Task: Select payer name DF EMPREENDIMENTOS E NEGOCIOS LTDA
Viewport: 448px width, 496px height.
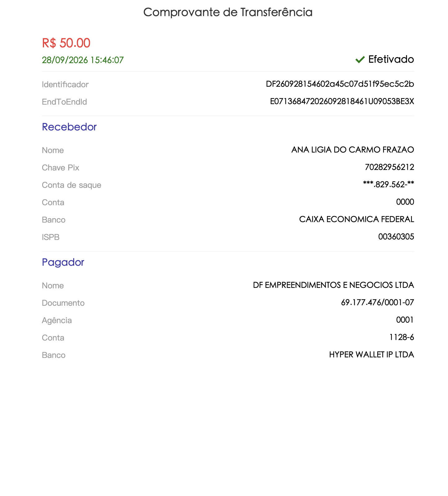Action: point(334,285)
